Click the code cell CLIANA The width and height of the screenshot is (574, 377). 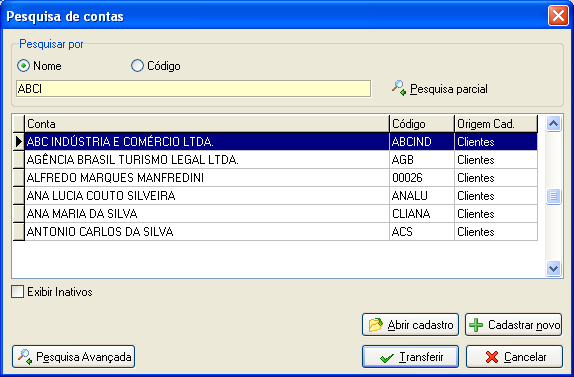[422, 213]
